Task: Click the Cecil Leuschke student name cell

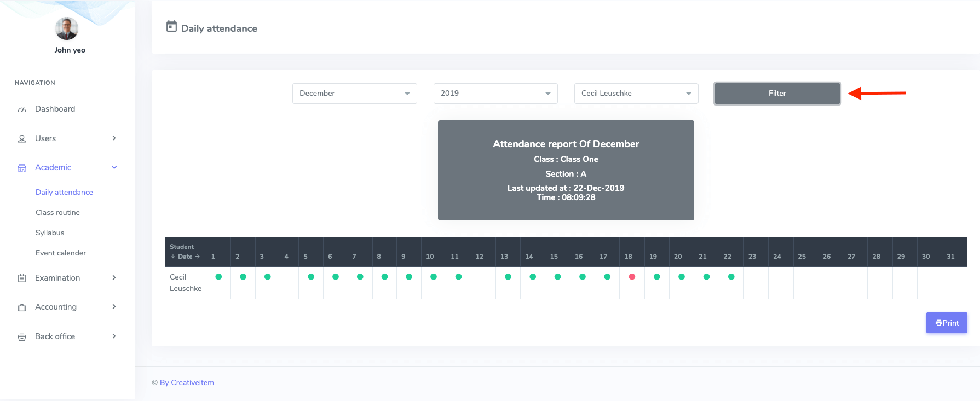Action: (x=186, y=283)
